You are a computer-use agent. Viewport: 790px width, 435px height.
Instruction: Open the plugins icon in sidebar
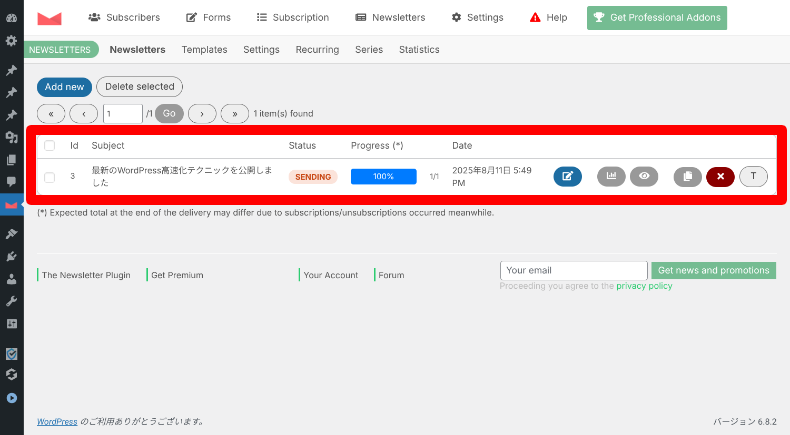11,256
